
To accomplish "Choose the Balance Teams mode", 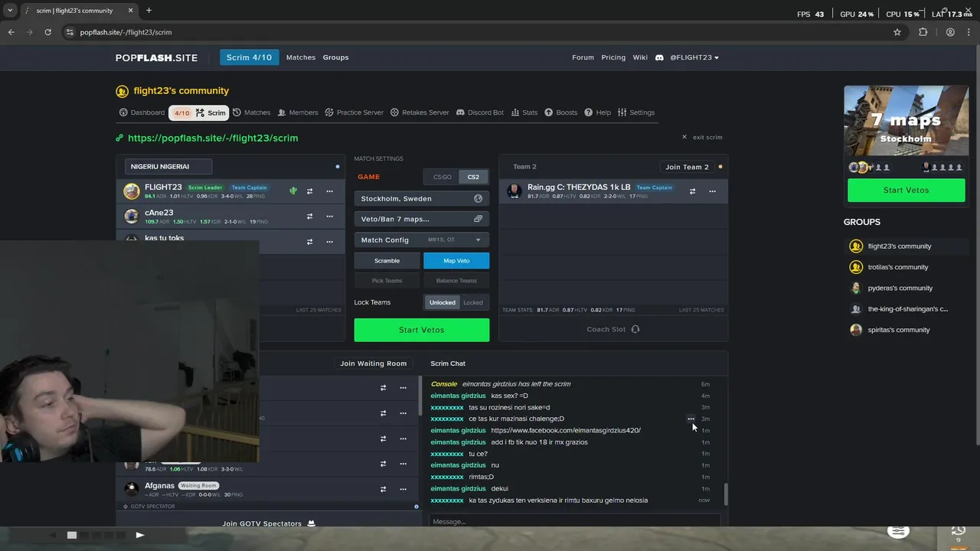I will click(x=456, y=281).
